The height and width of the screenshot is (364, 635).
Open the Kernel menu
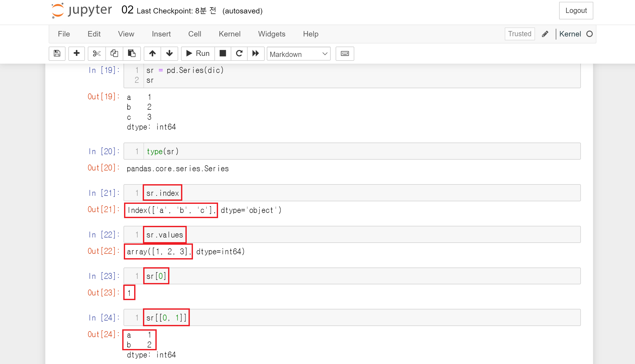click(229, 34)
